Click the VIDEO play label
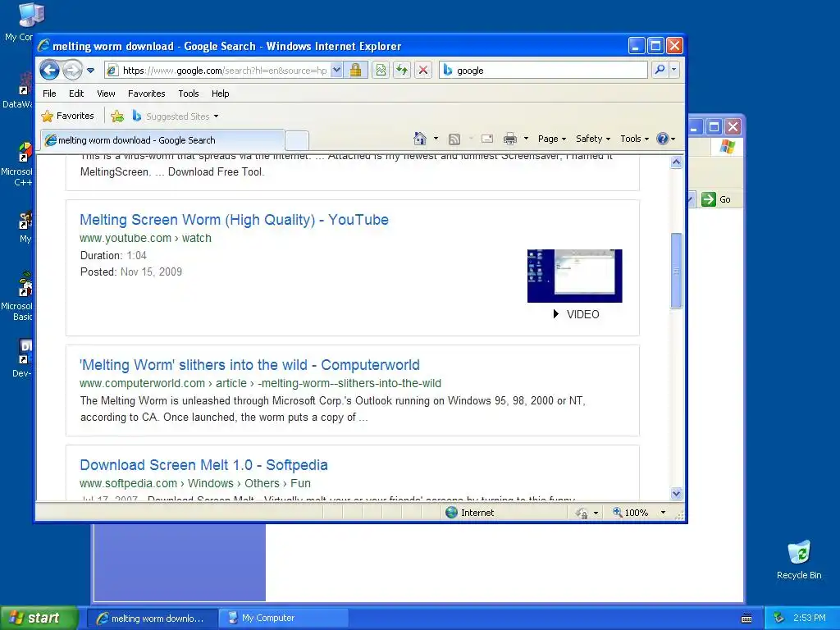The image size is (840, 630). coord(577,314)
